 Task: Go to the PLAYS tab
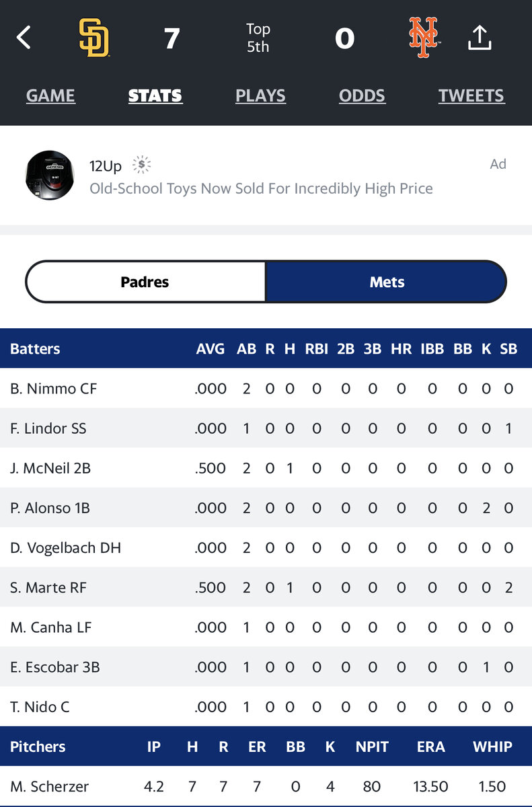click(x=260, y=96)
